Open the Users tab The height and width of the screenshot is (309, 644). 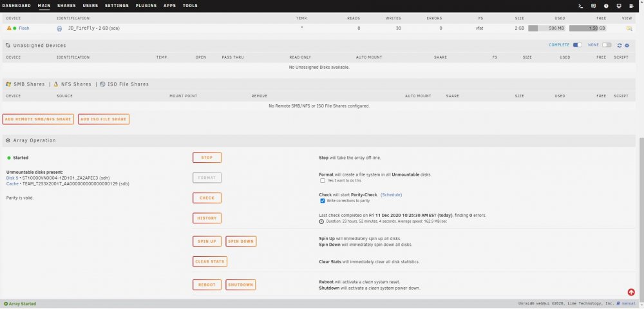[90, 6]
